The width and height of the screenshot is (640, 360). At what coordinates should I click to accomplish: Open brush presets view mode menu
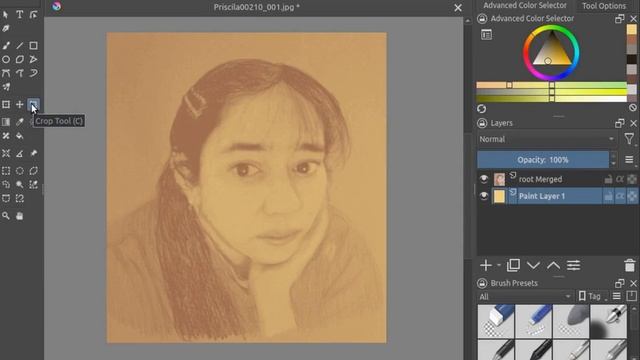[617, 296]
